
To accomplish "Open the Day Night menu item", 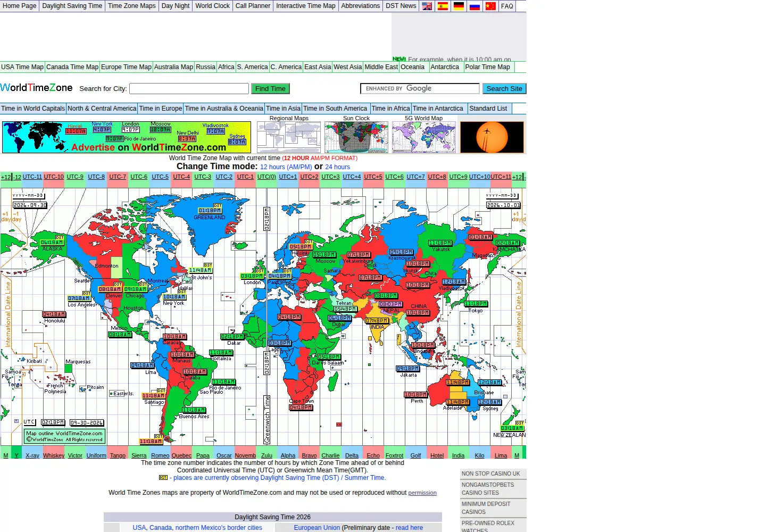I will click(x=176, y=6).
